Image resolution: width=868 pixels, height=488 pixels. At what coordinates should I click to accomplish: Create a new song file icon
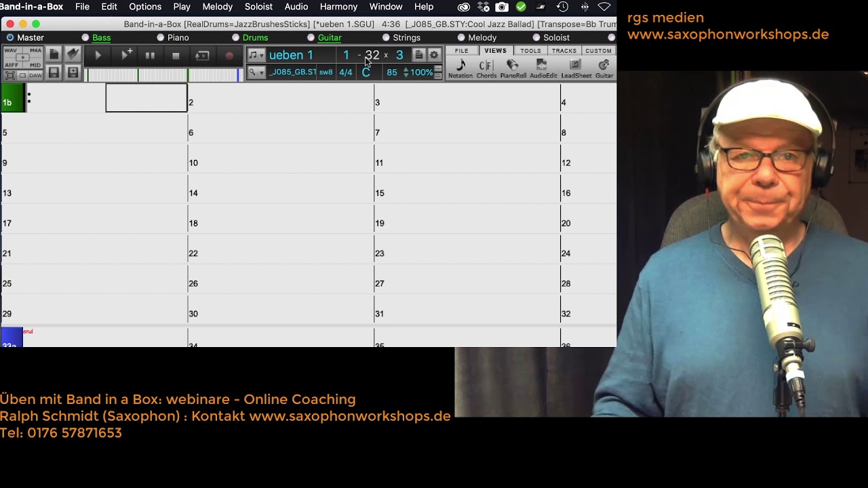(x=54, y=54)
